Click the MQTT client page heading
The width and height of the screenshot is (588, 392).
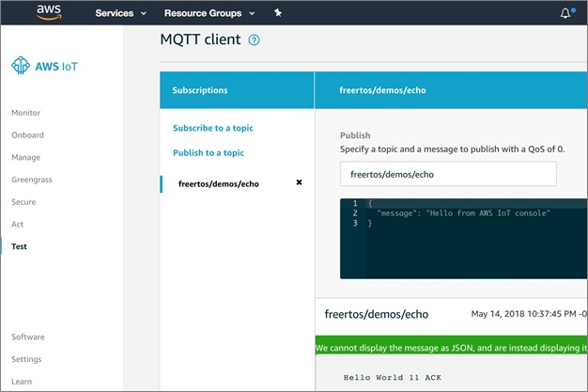click(x=200, y=39)
